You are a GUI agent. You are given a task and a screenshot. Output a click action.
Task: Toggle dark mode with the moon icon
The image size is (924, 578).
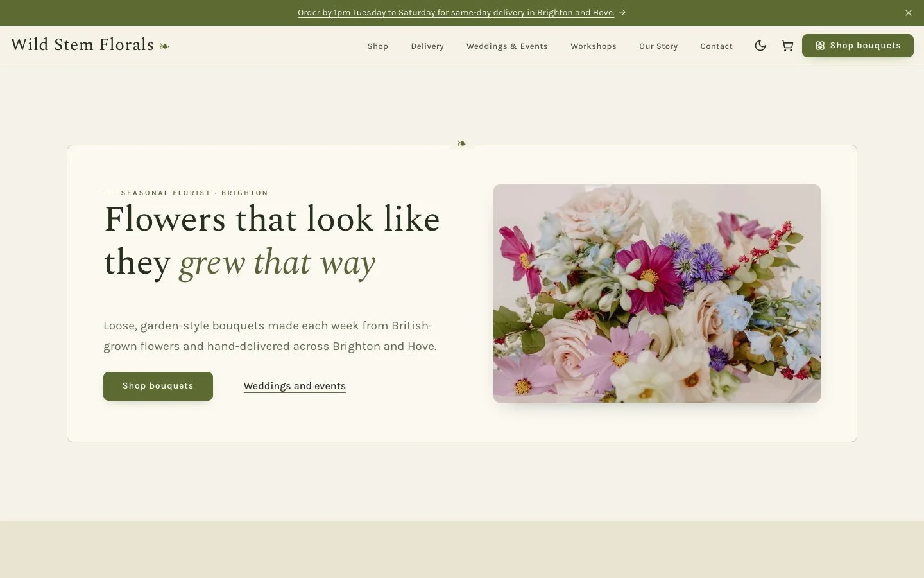(x=760, y=46)
